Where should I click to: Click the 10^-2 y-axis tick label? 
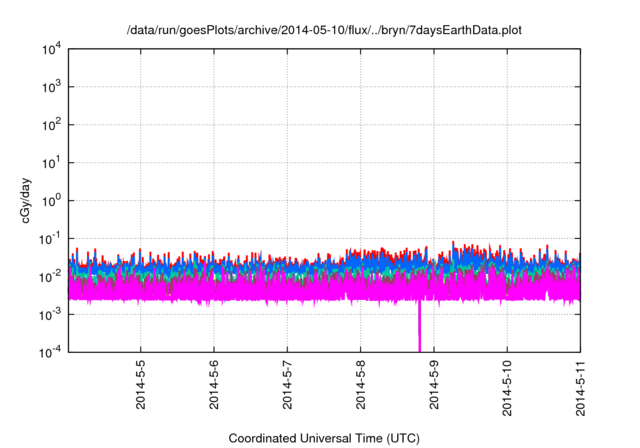click(x=50, y=277)
